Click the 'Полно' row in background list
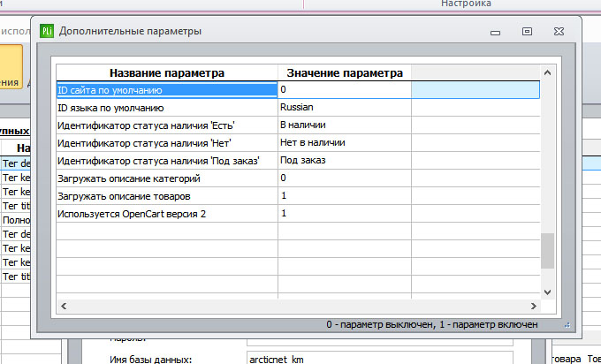 [15, 220]
